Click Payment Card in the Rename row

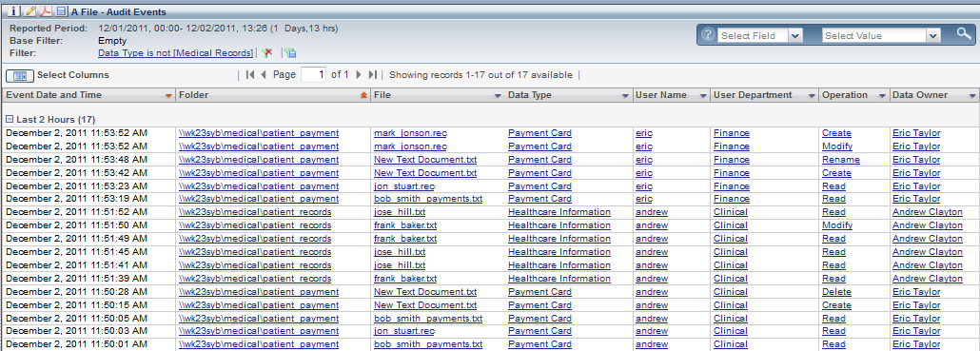click(x=539, y=159)
